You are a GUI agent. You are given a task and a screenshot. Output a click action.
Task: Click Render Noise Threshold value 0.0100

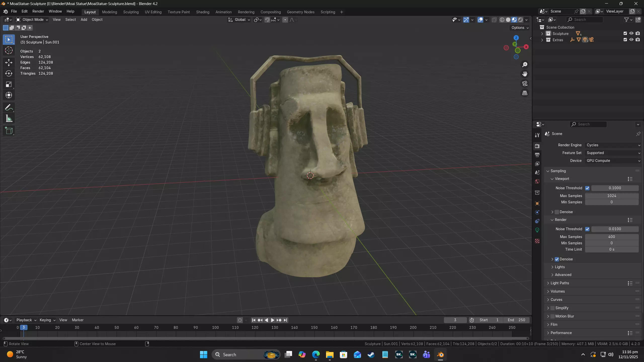615,229
